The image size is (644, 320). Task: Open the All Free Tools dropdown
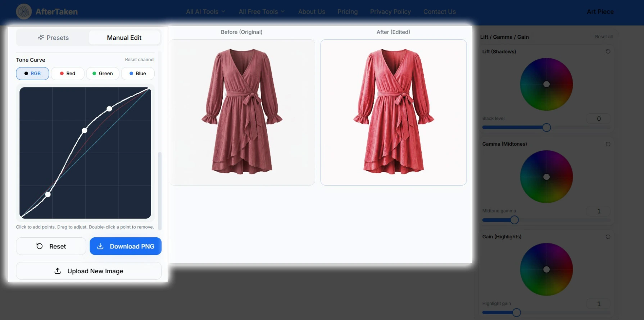tap(262, 12)
